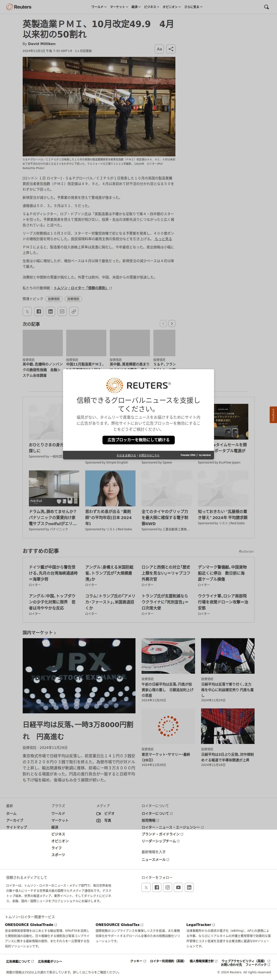Viewport: 277px width, 980px height.
Task: Open 東京マーケット・サマリー・最終 article
Action: click(x=166, y=757)
